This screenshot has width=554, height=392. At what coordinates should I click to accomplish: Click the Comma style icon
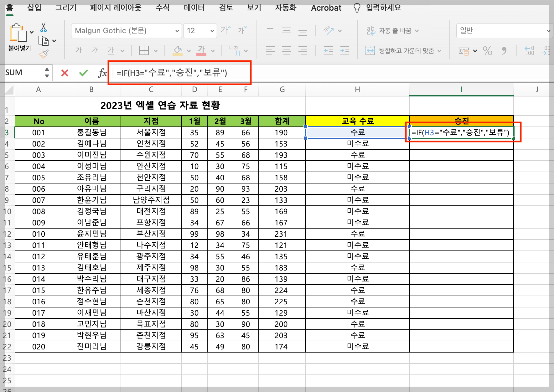(504, 51)
